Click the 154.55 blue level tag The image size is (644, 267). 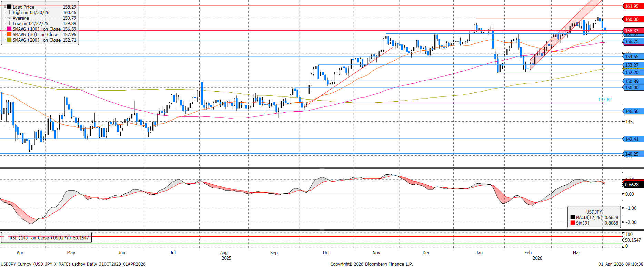click(633, 57)
